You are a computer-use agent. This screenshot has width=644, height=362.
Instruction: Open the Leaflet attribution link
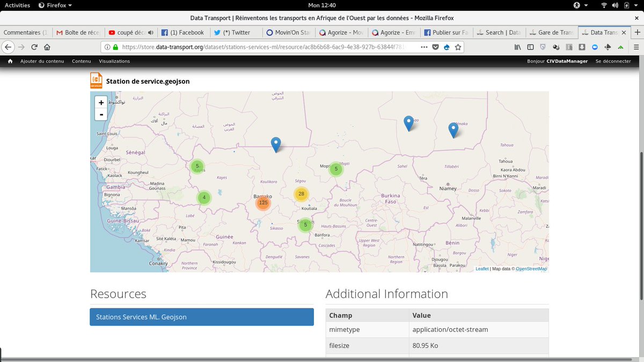[x=482, y=269]
